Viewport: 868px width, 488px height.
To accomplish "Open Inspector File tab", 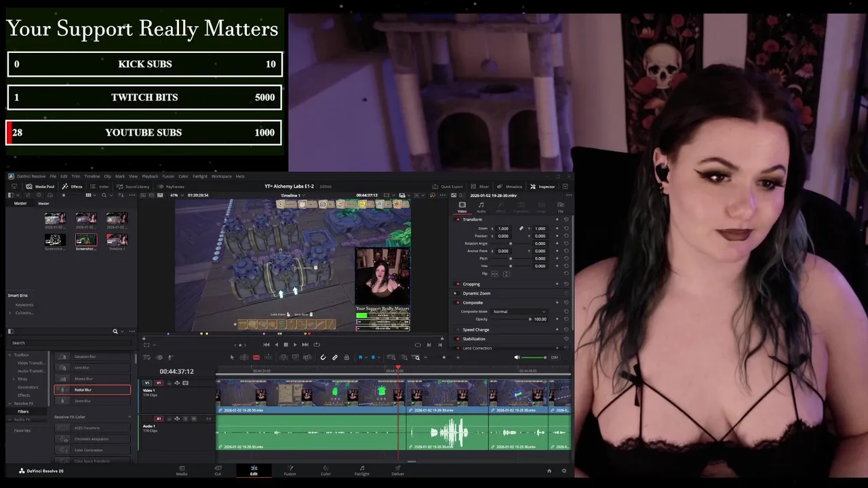I will tap(561, 207).
